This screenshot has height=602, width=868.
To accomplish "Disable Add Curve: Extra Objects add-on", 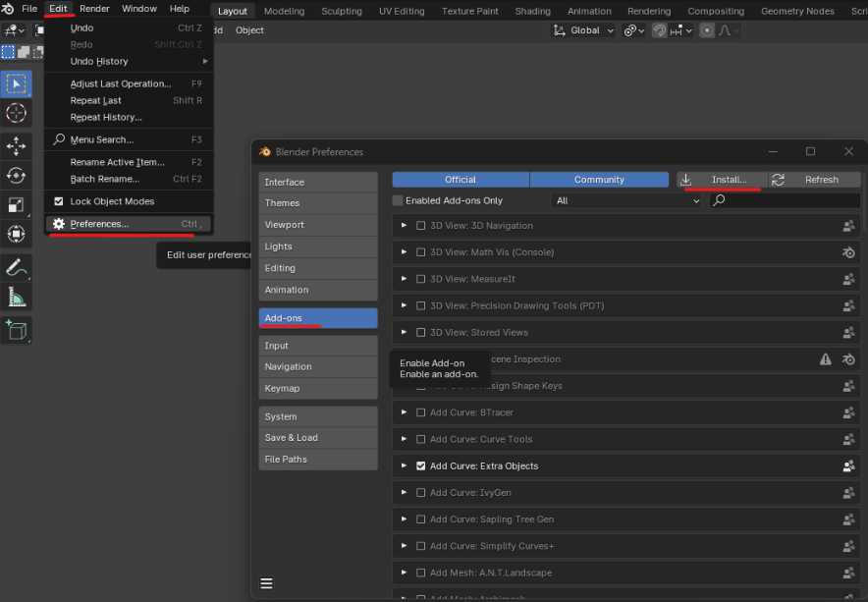I will point(420,465).
